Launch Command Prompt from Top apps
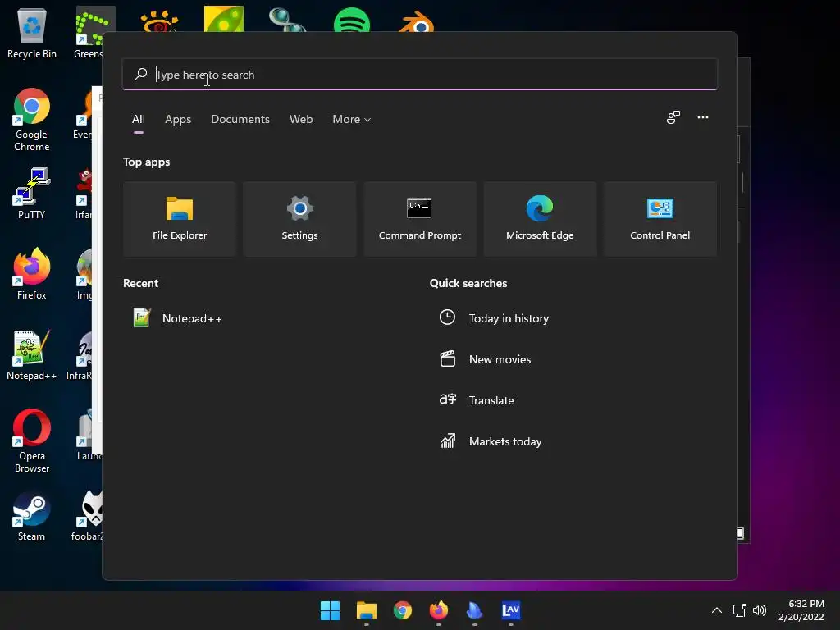The image size is (840, 630). pos(419,219)
